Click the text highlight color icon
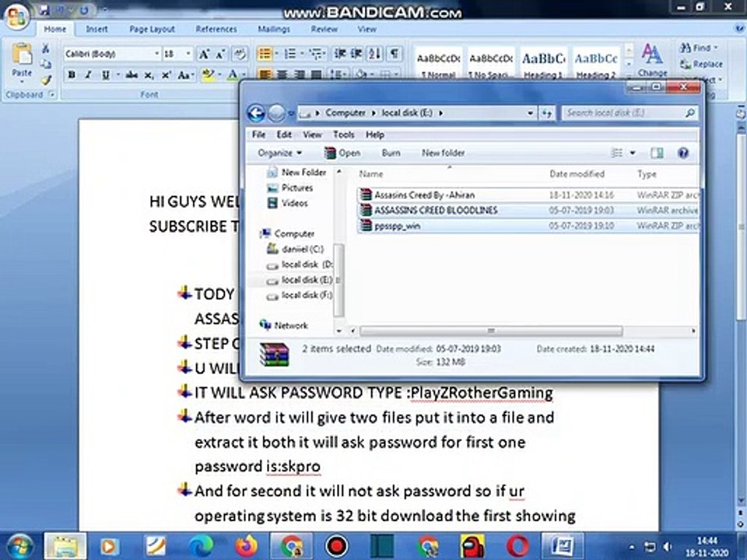This screenshot has height=560, width=747. [208, 75]
